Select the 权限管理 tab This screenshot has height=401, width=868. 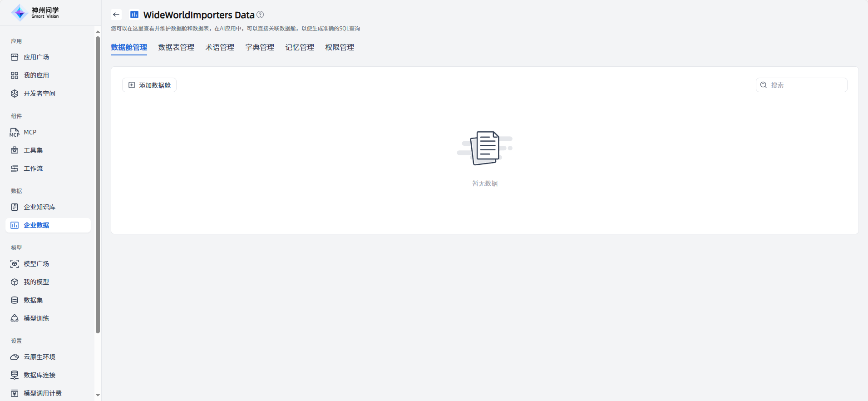(340, 47)
